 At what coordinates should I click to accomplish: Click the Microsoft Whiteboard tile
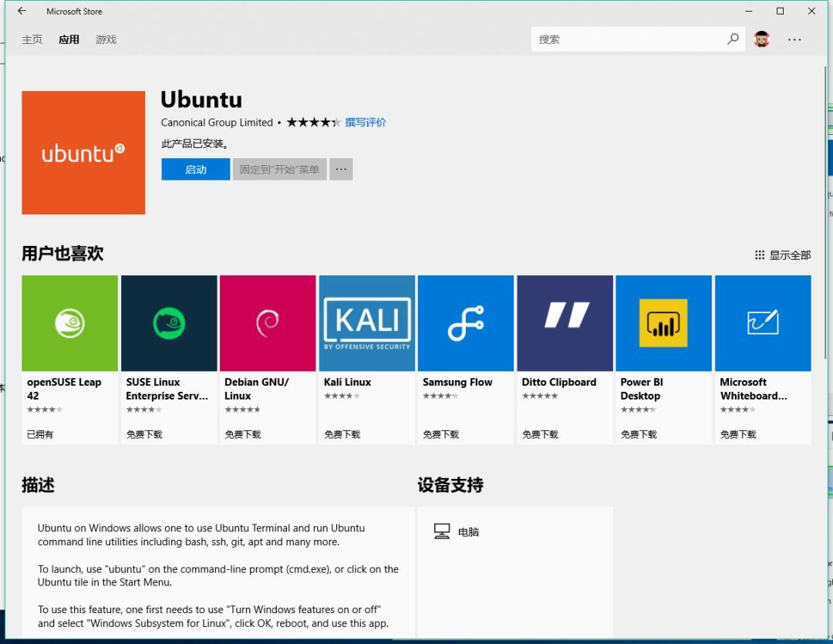pyautogui.click(x=762, y=322)
